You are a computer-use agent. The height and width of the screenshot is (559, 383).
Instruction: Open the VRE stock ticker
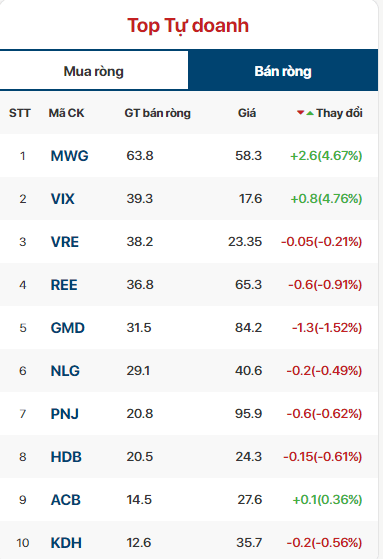point(65,242)
